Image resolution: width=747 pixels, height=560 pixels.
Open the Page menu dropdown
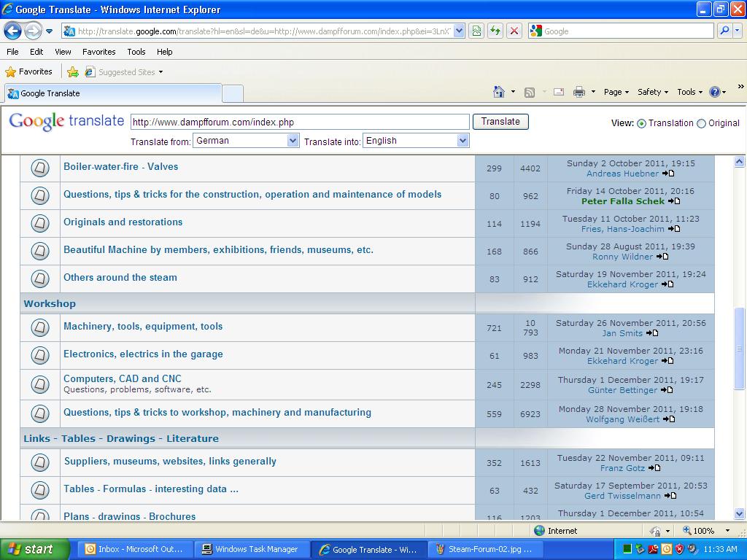coord(616,92)
